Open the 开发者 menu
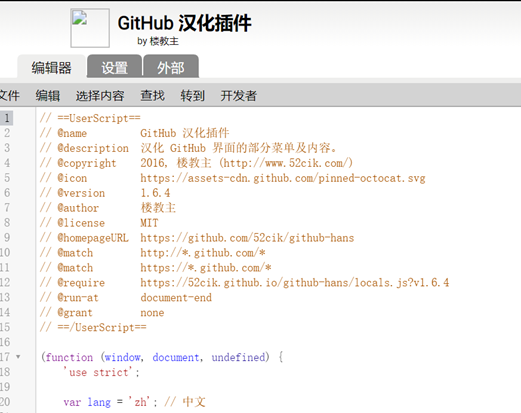The height and width of the screenshot is (413, 521). click(238, 96)
